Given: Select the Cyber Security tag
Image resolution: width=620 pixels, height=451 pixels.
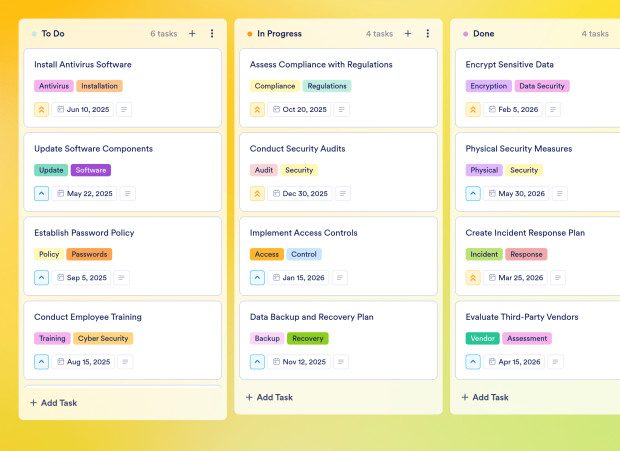Looking at the screenshot, I should pyautogui.click(x=103, y=339).
